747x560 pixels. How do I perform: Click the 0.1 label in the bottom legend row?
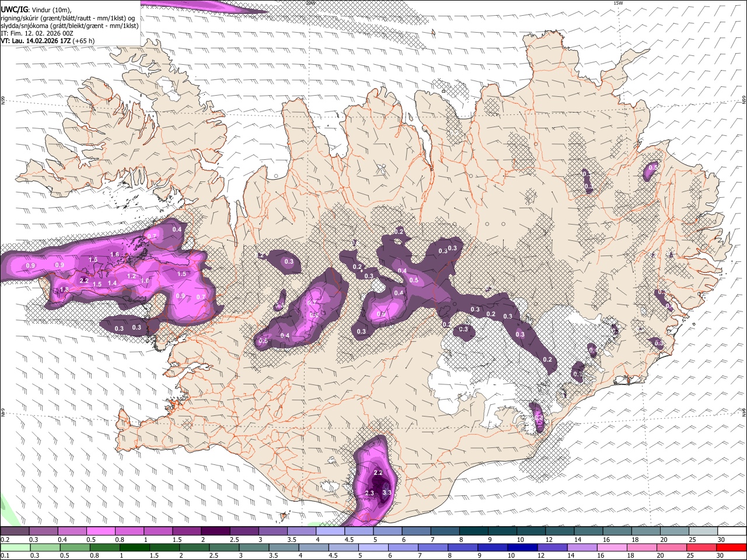5,556
